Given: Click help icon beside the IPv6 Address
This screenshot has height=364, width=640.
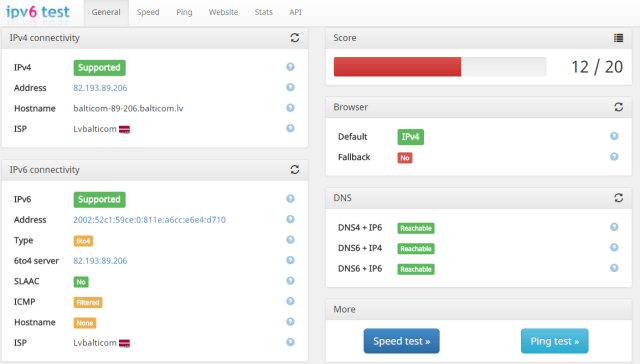Looking at the screenshot, I should 290,219.
